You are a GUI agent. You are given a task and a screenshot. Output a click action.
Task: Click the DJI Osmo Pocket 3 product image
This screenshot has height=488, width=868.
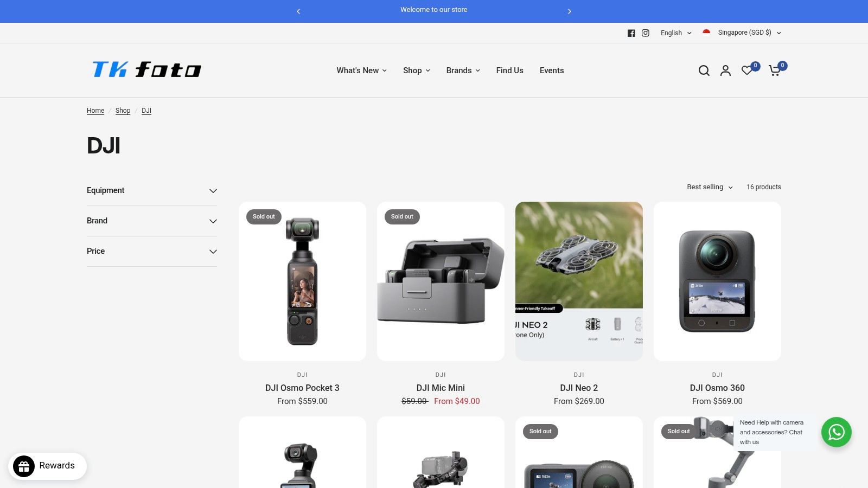[302, 281]
